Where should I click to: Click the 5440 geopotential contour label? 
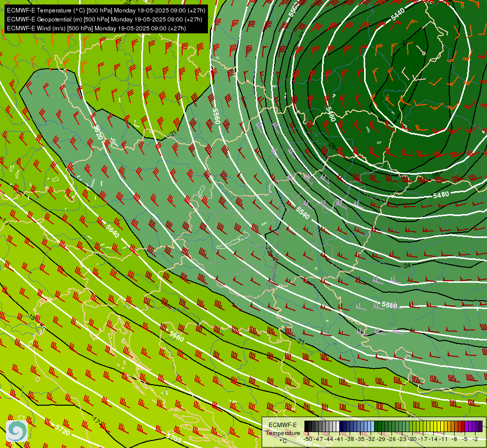click(x=398, y=14)
